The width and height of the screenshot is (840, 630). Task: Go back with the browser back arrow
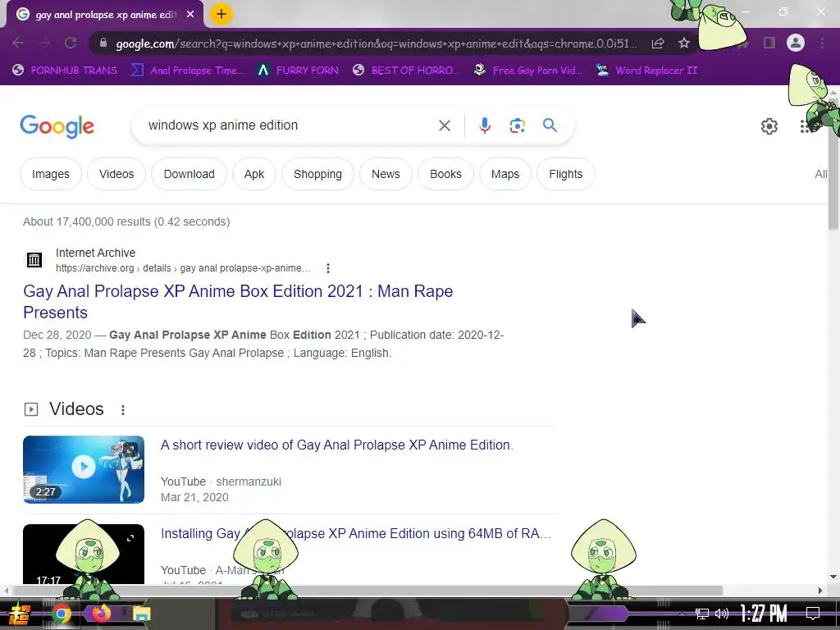pyautogui.click(x=18, y=43)
